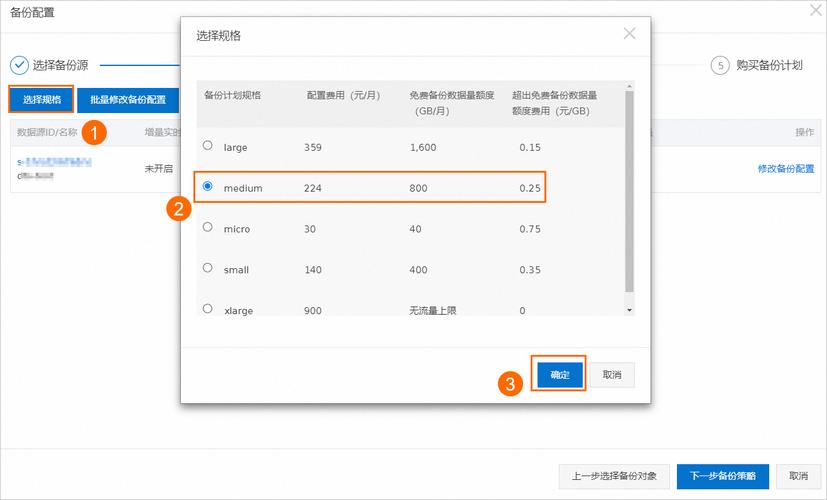
Task: Select the medium plan radio button
Action: (x=208, y=186)
